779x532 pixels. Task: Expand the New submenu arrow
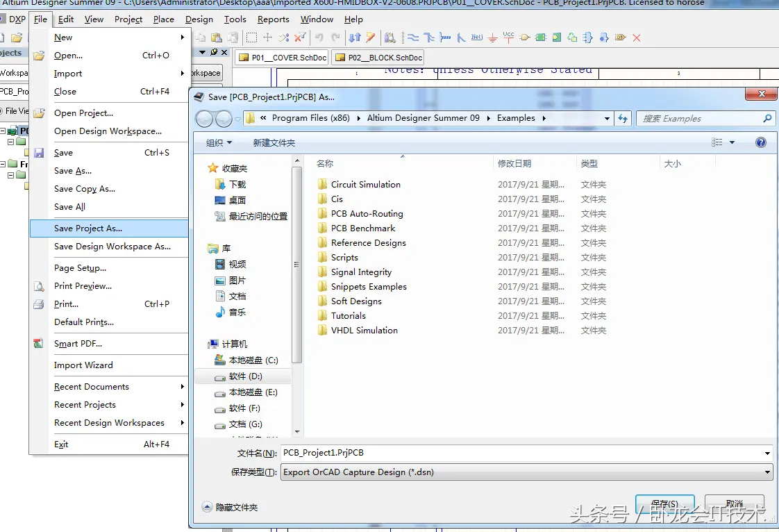point(183,38)
